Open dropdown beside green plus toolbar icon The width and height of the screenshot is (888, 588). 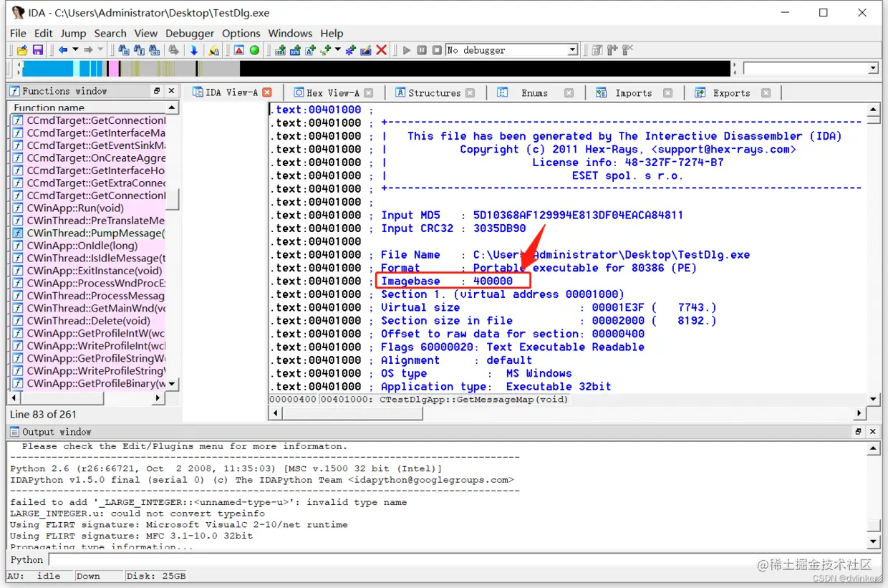point(337,50)
